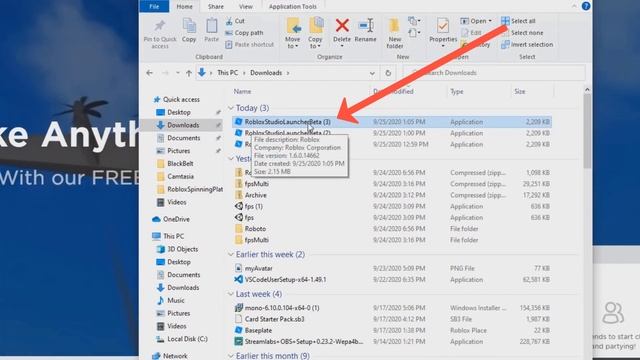Refresh the Downloads folder view
The height and width of the screenshot is (360, 640).
[388, 73]
